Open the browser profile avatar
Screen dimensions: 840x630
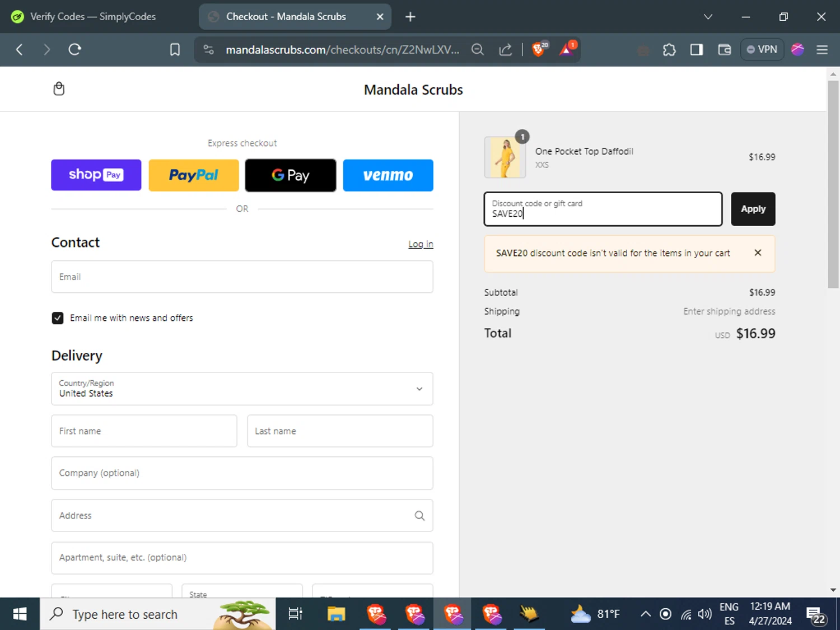(x=797, y=50)
